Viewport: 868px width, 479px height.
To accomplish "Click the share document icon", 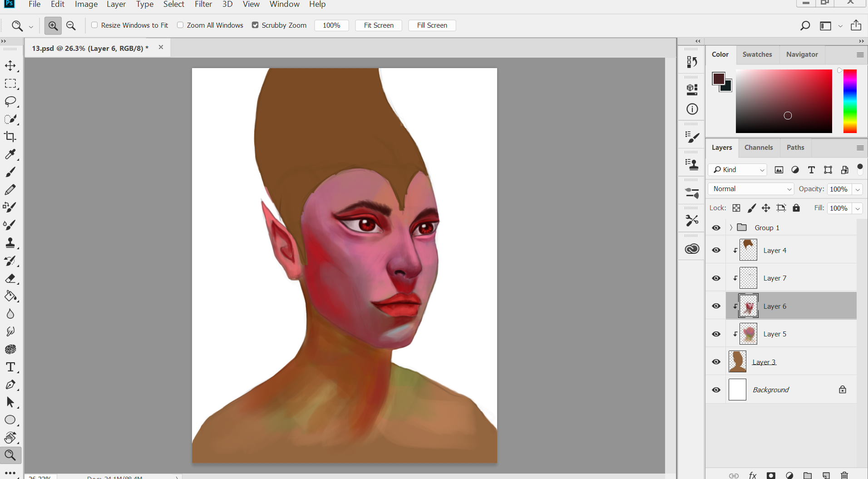I will click(856, 25).
